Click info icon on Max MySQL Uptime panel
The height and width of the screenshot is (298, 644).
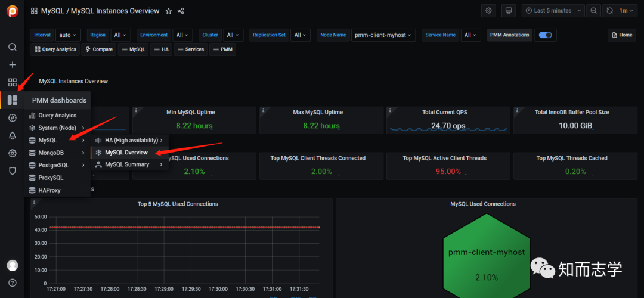coord(263,110)
